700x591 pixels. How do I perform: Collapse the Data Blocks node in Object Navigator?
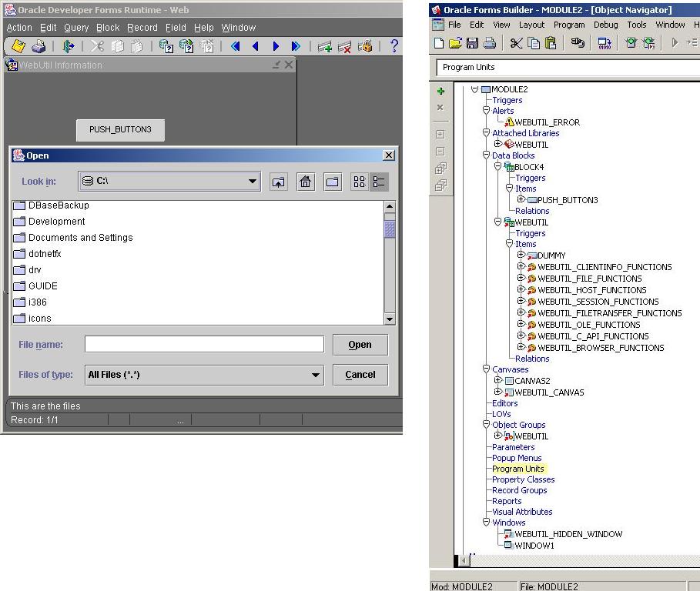[x=486, y=155]
